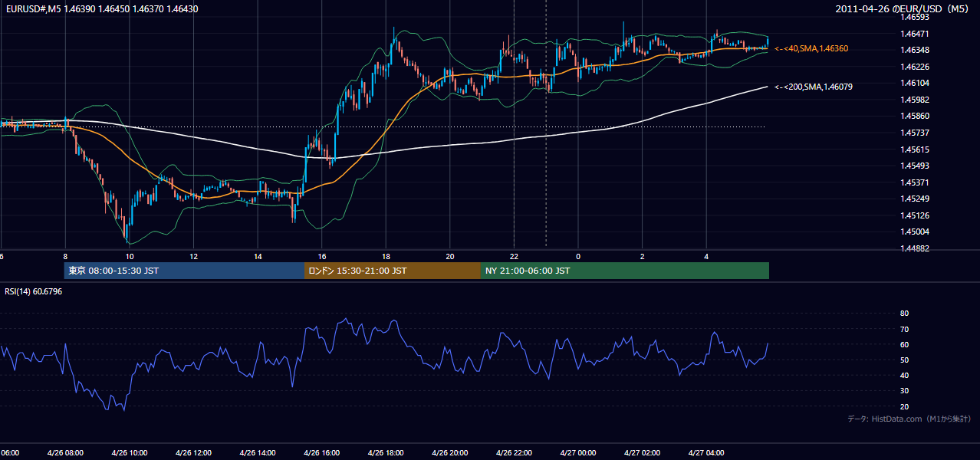Click the 4/26 18:00 time label
Viewport: 980px width, 460px height.
pos(386,452)
